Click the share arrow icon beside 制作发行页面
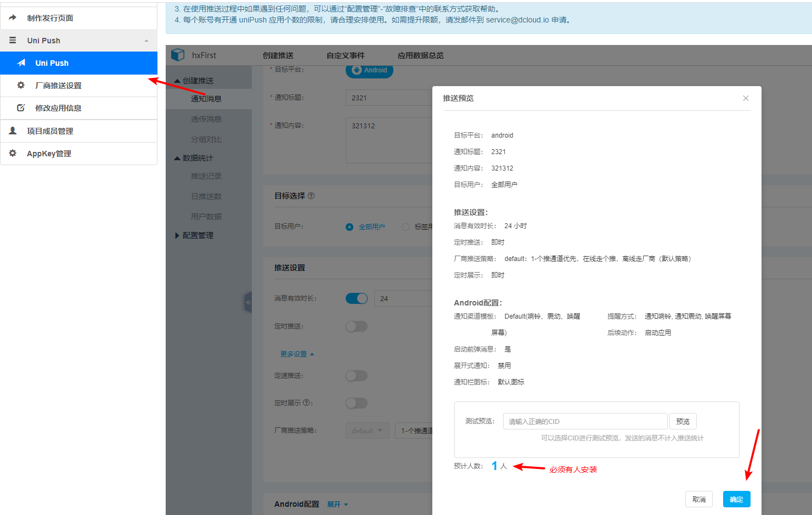Image resolution: width=812 pixels, height=515 pixels. coord(13,18)
